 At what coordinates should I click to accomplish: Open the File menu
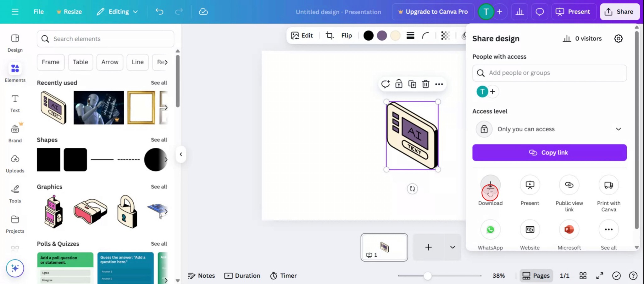(38, 12)
